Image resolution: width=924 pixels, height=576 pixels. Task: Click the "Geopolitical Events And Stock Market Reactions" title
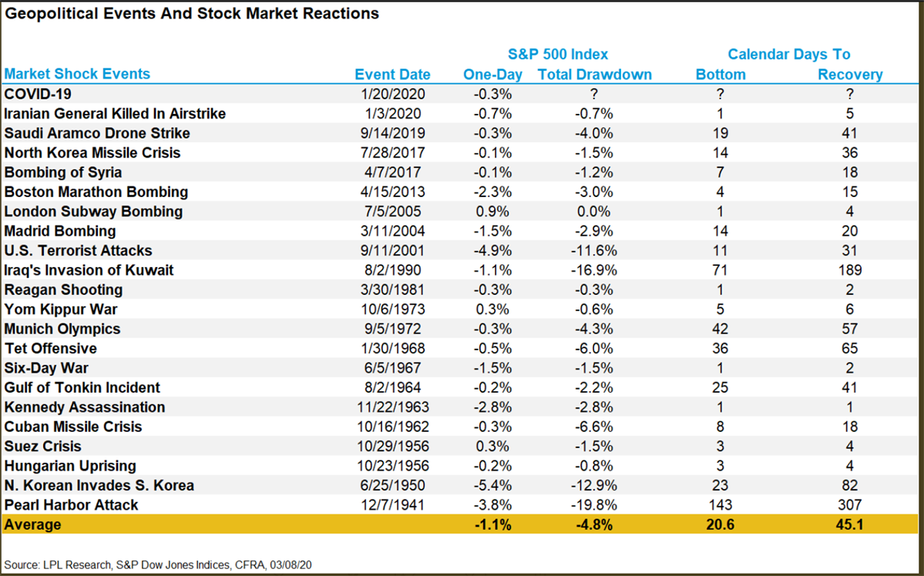(192, 14)
